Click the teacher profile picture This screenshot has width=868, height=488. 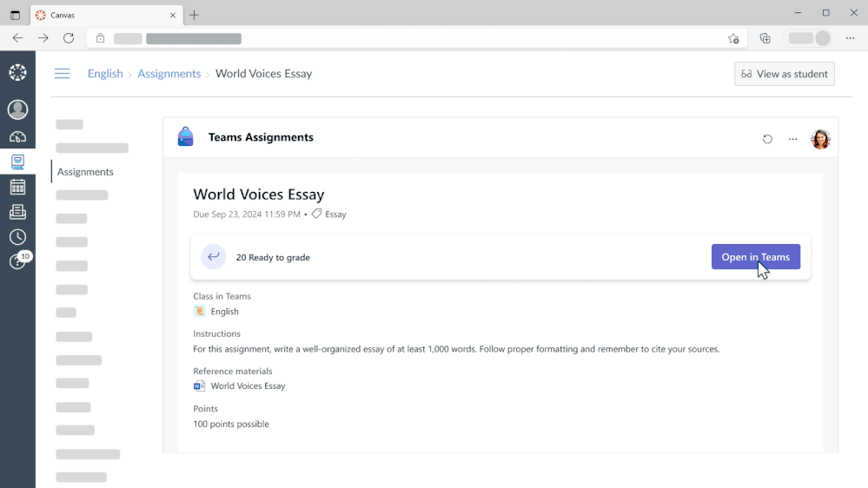pyautogui.click(x=820, y=139)
